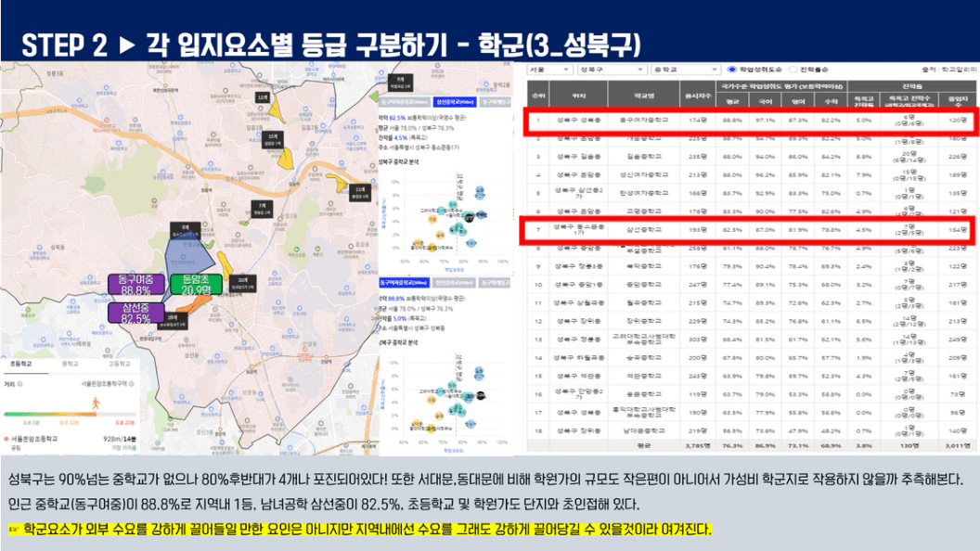Click the 고명중학교 name in the table
The height and width of the screenshot is (551, 980).
click(x=644, y=211)
